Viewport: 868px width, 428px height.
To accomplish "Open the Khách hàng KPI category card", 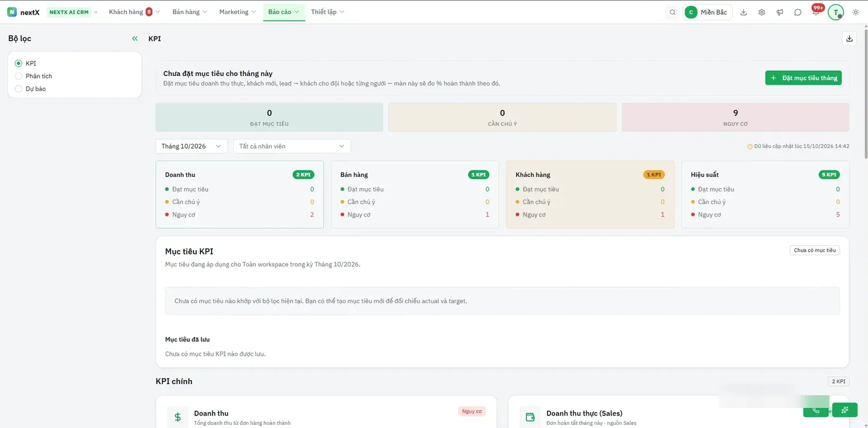I will [x=590, y=194].
